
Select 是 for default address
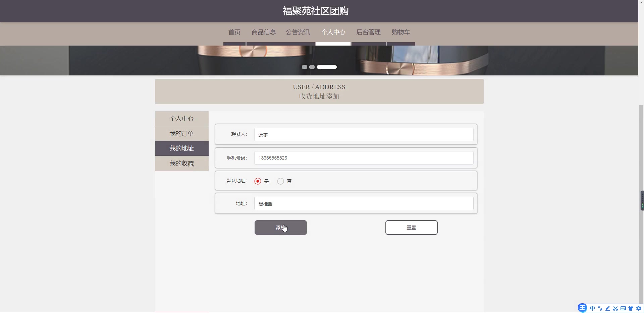pyautogui.click(x=257, y=181)
